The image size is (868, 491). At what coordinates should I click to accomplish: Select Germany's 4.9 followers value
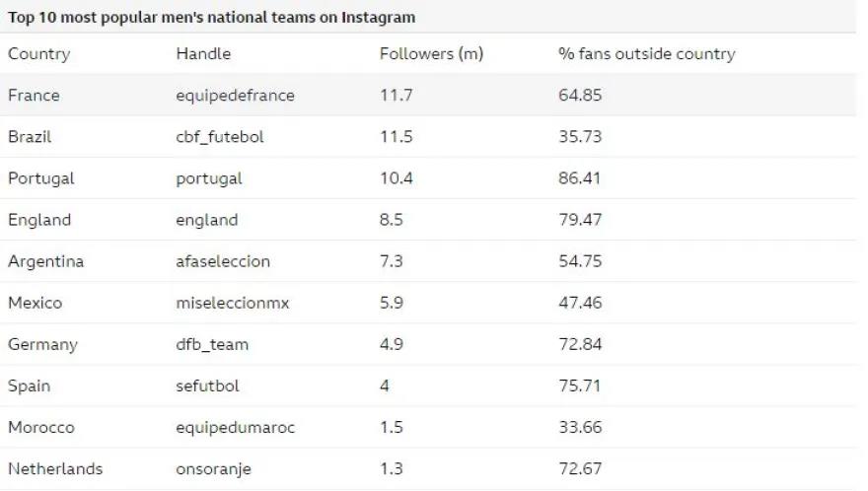pos(392,344)
